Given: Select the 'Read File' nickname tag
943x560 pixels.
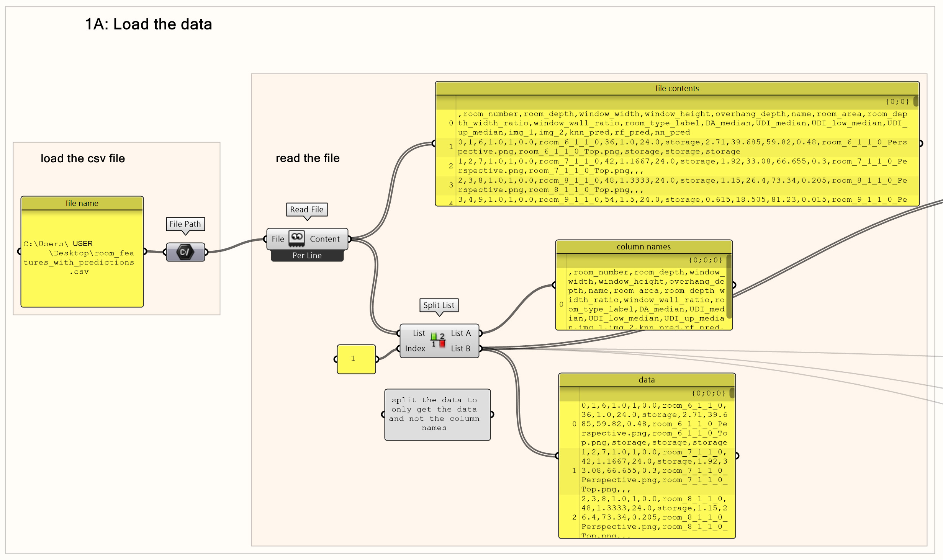Looking at the screenshot, I should coord(306,210).
